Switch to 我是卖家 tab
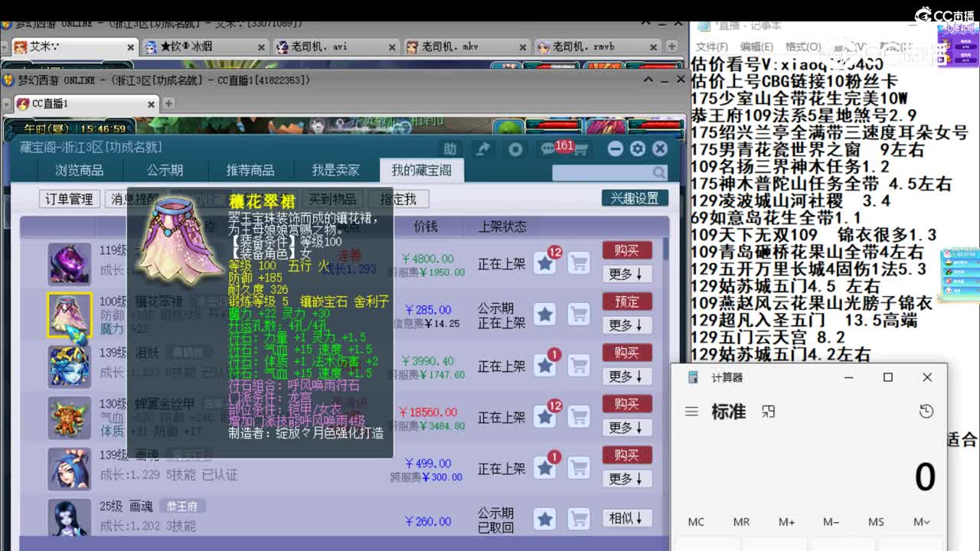980x551 pixels. pyautogui.click(x=335, y=170)
